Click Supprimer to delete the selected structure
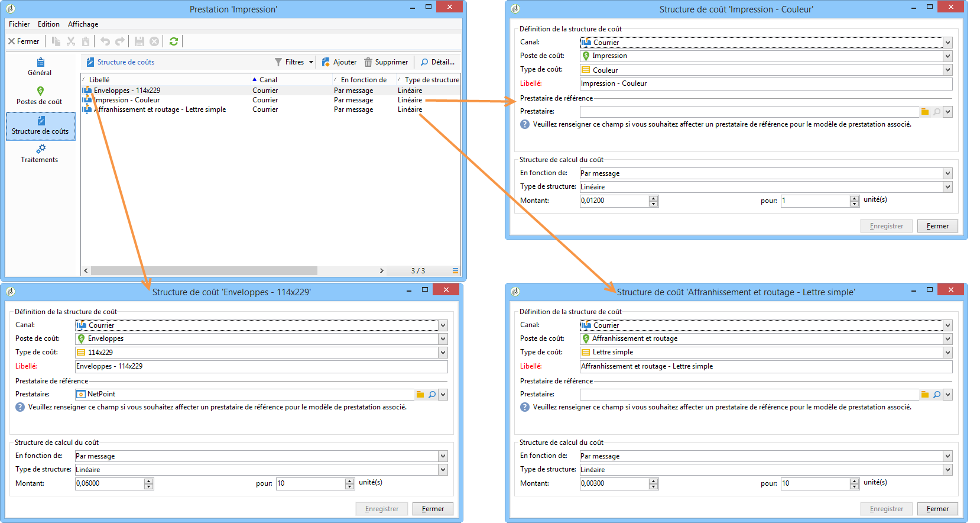Image resolution: width=980 pixels, height=523 pixels. (386, 62)
